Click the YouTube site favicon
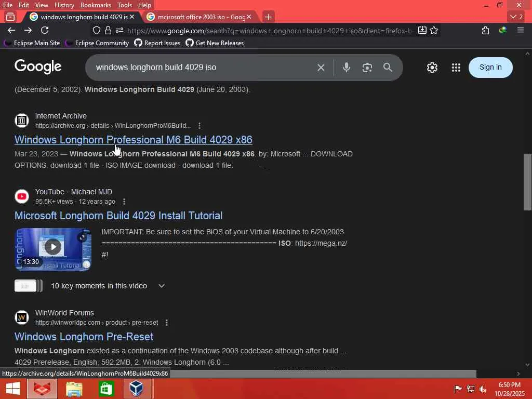Screen dimensions: 532x399 coord(22,196)
